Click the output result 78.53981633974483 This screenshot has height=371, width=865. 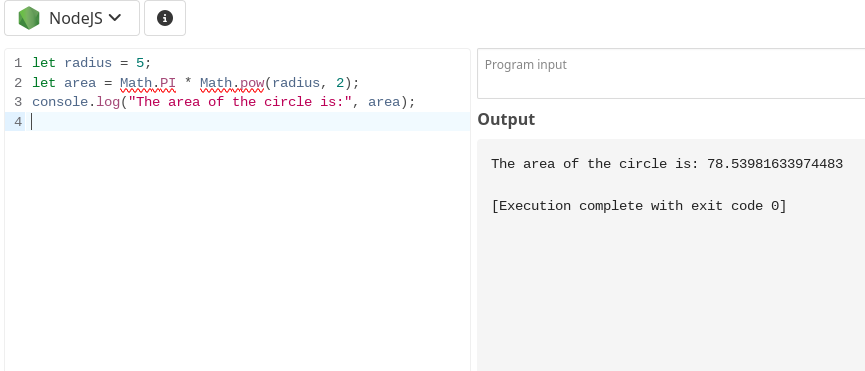[775, 164]
